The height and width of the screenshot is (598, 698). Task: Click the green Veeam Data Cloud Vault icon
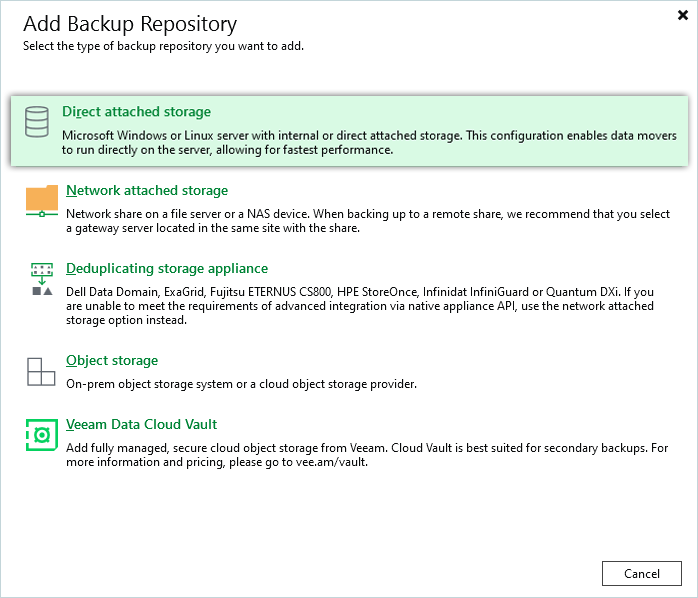point(41,435)
